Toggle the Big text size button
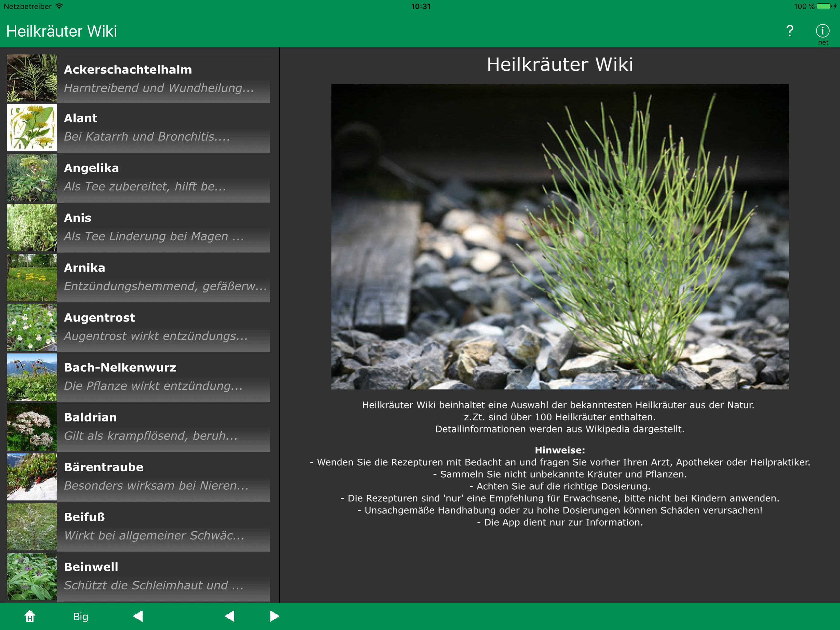This screenshot has width=840, height=630. pyautogui.click(x=81, y=616)
